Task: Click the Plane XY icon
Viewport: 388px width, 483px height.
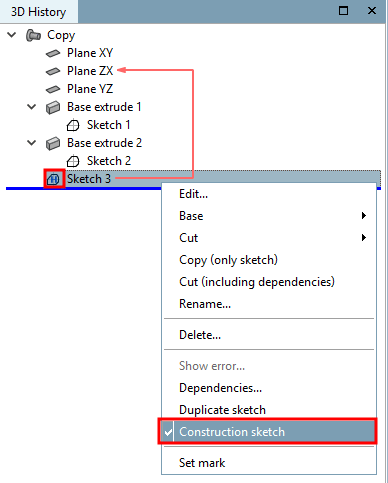Action: click(53, 53)
